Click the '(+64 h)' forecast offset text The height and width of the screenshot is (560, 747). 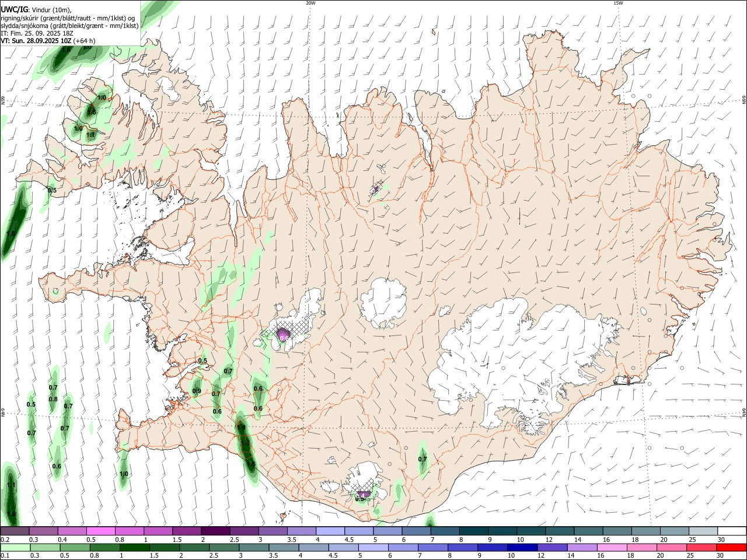click(84, 41)
